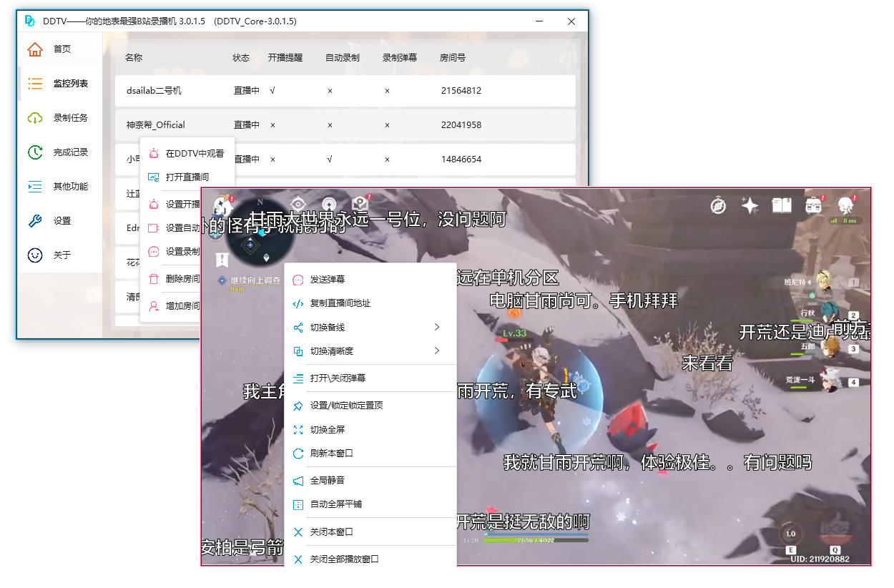894x588 pixels.
Task: Select the dsailab二号机 row name
Action: coord(154,91)
